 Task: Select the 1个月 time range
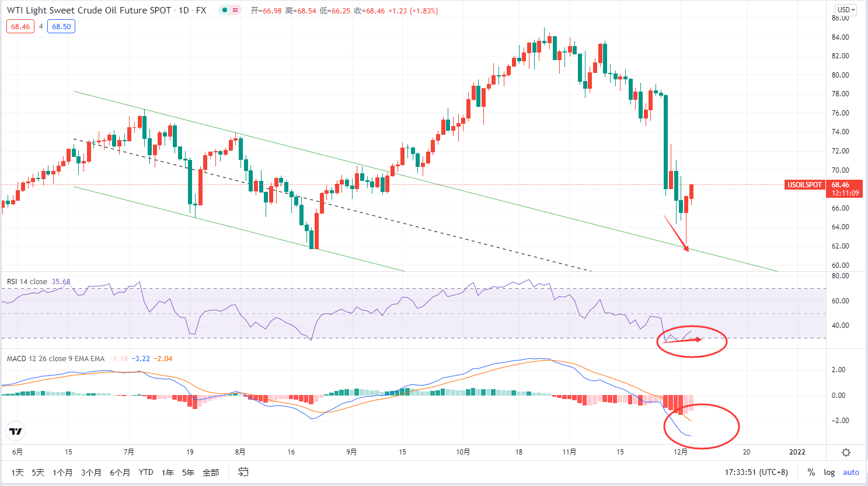pos(62,472)
